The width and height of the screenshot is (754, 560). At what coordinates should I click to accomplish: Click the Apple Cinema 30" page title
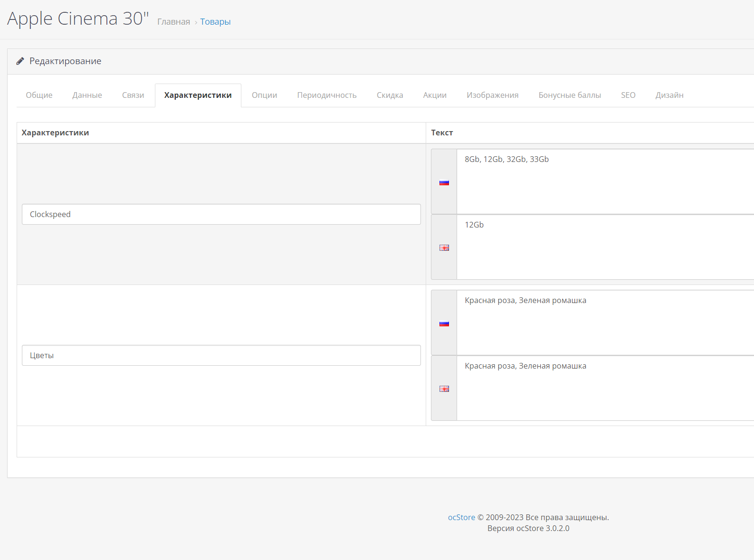coord(78,19)
